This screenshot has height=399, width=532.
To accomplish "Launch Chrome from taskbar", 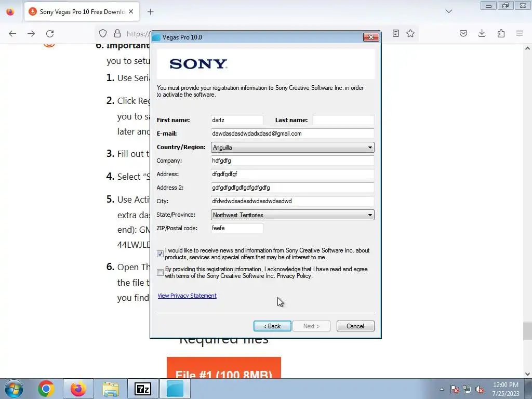I will coord(46,389).
